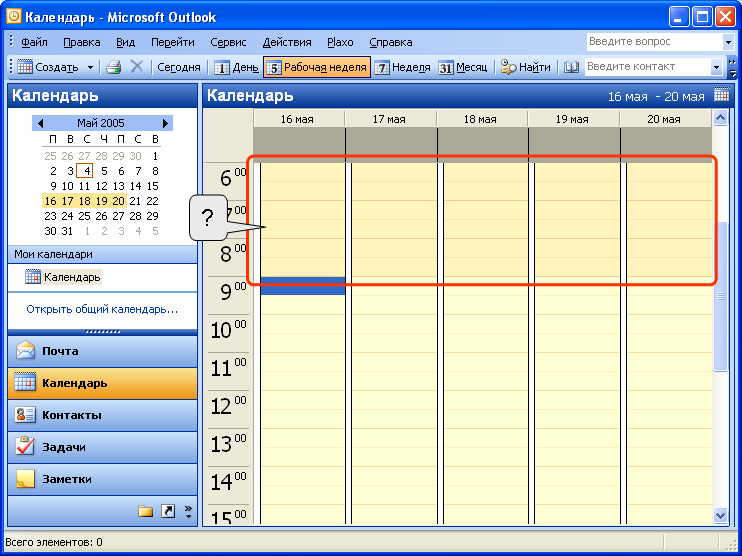Image resolution: width=742 pixels, height=556 pixels.
Task: Click the 17 мая day header
Action: click(391, 119)
